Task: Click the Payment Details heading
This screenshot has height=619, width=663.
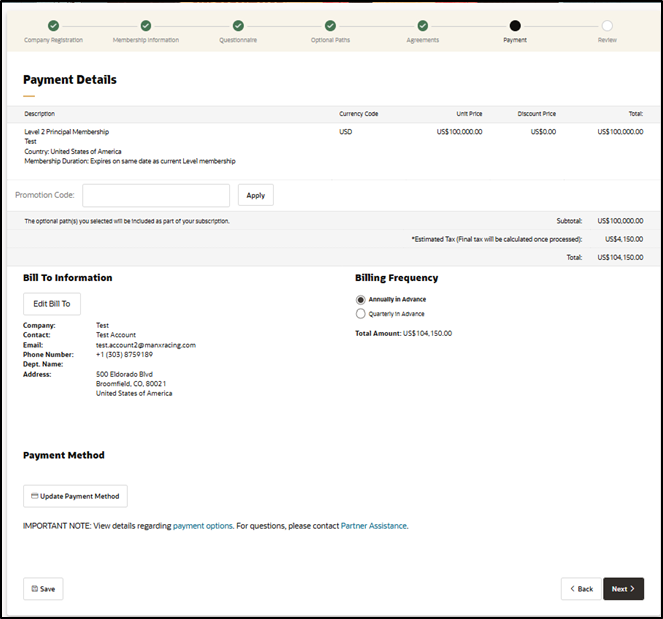Action: click(70, 80)
